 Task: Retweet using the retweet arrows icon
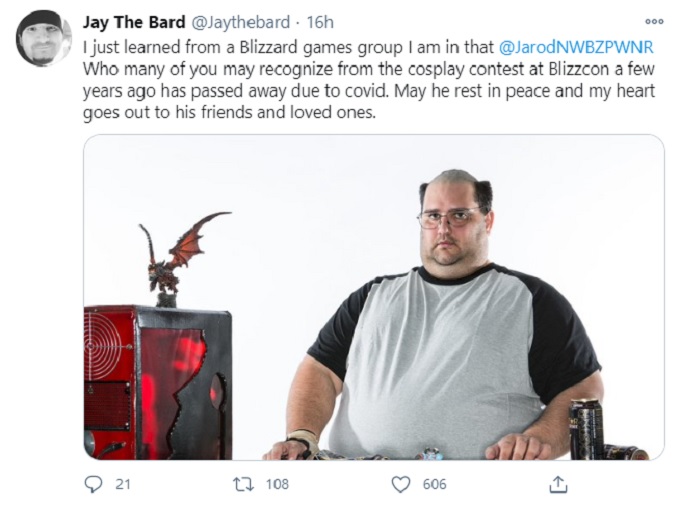coord(243,484)
